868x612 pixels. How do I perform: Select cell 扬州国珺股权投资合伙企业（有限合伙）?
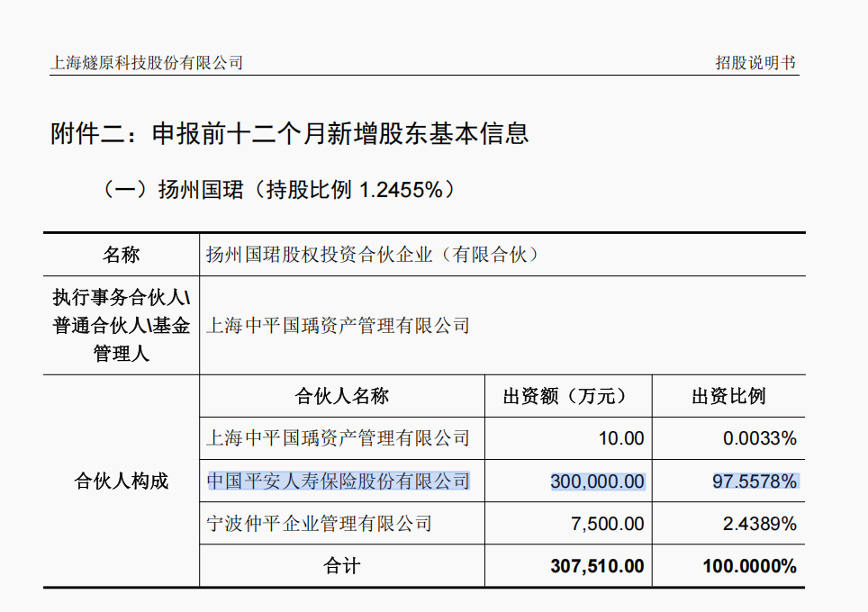pos(373,255)
